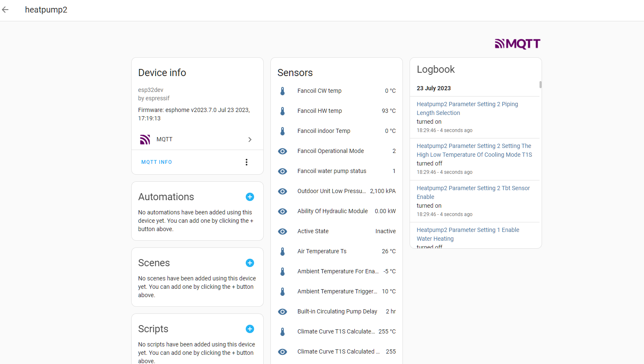Expand the MQTT integration chevron
Image resolution: width=644 pixels, height=364 pixels.
click(250, 140)
